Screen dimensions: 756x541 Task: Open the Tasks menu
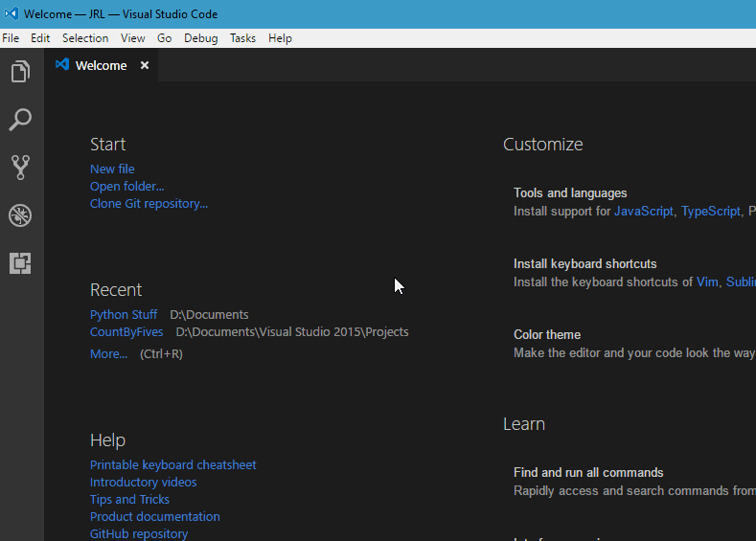(242, 38)
